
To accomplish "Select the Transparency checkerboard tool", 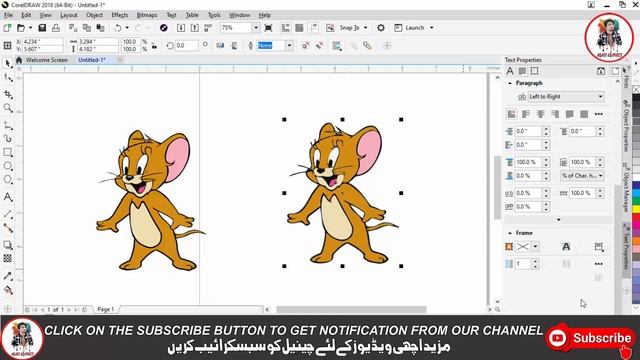I will point(8,258).
